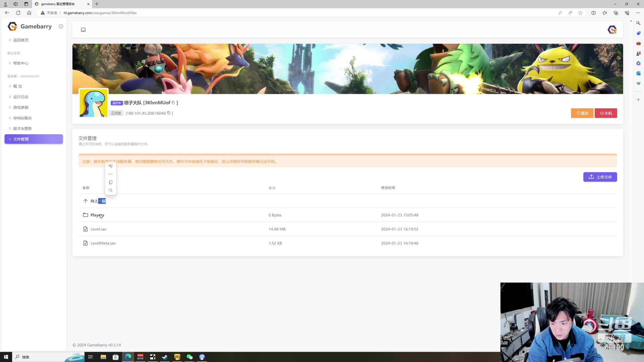Click the browser back button

tap(7, 13)
